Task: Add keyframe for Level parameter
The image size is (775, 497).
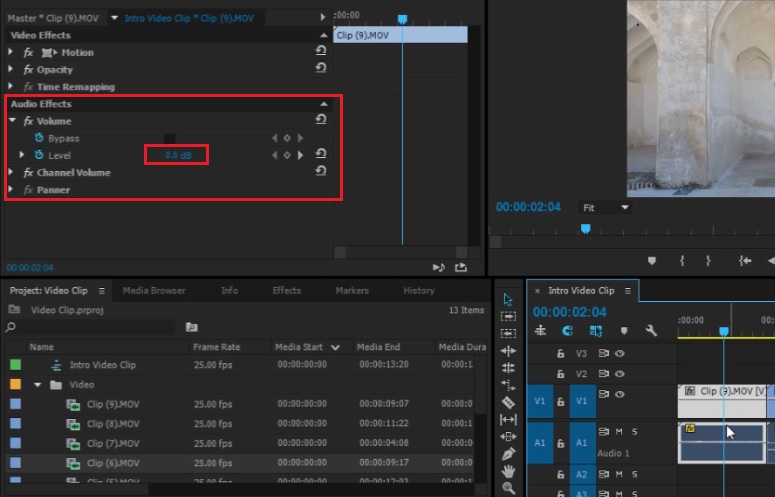Action: 287,155
